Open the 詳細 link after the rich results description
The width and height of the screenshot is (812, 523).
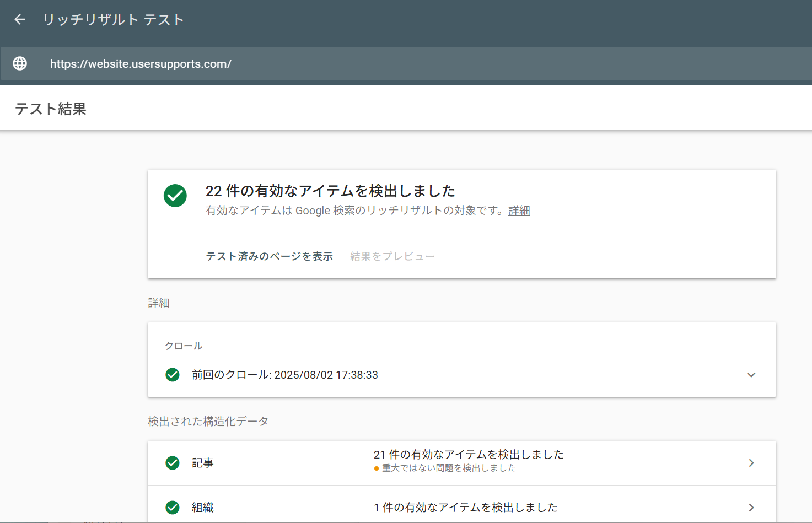click(519, 211)
